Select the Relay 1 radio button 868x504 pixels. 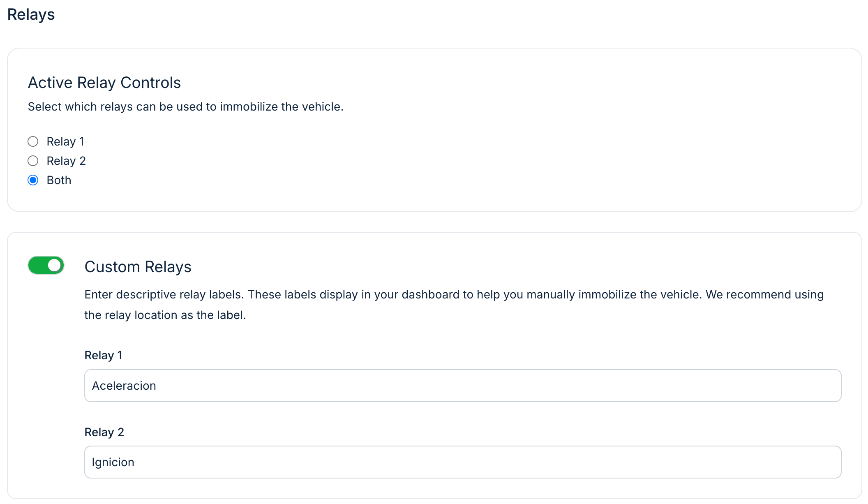coord(33,141)
